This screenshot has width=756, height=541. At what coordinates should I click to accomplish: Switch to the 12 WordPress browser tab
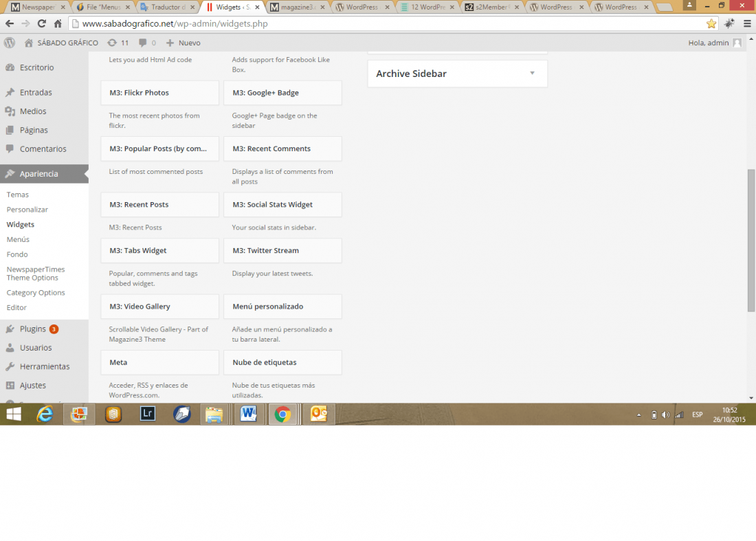point(427,8)
